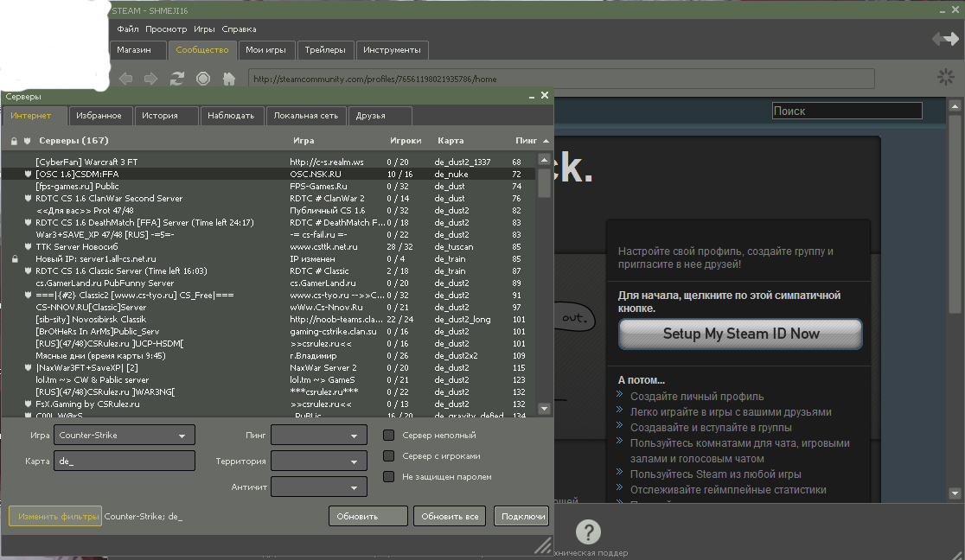Open technical support question mark icon

(588, 532)
